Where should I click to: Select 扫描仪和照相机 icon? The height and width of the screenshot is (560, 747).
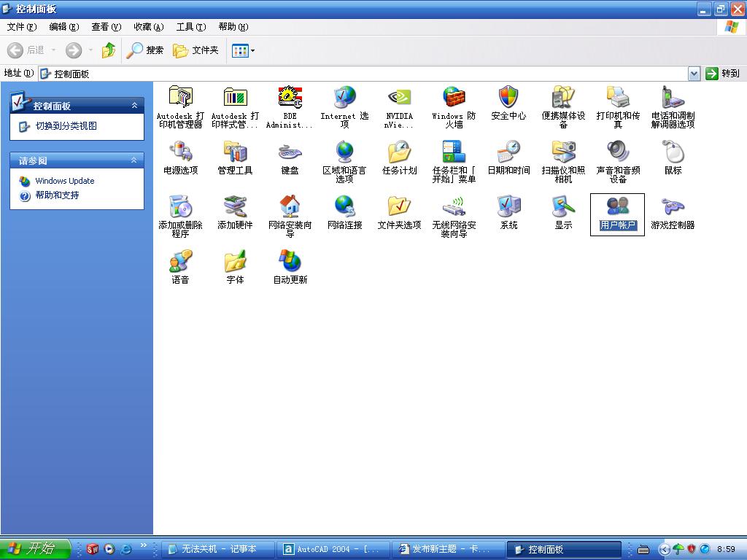564,152
